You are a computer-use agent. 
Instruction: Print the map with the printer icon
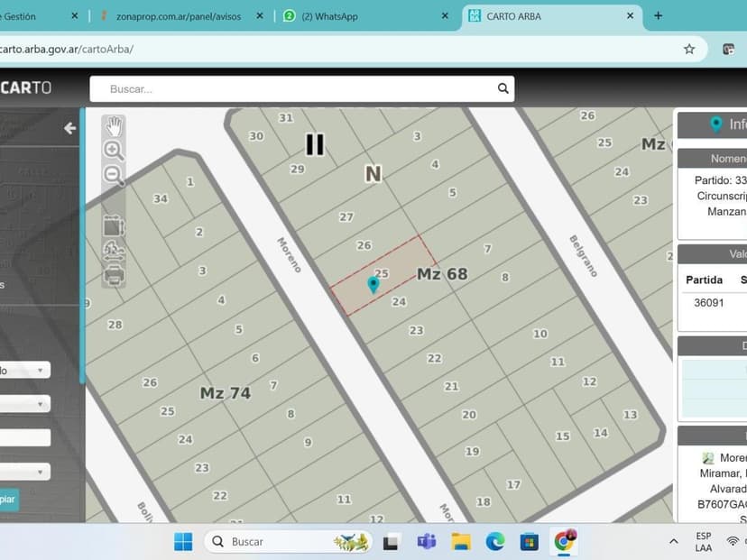click(x=114, y=276)
